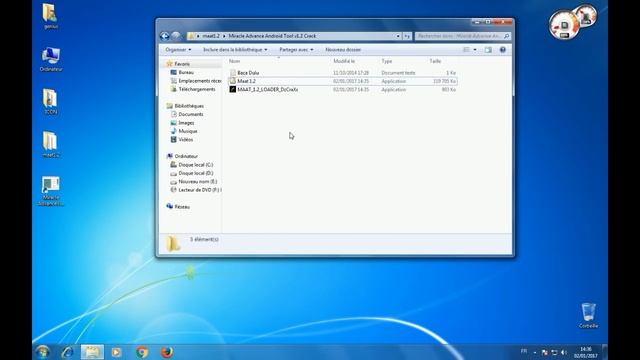Open the Images library

[x=182, y=123]
